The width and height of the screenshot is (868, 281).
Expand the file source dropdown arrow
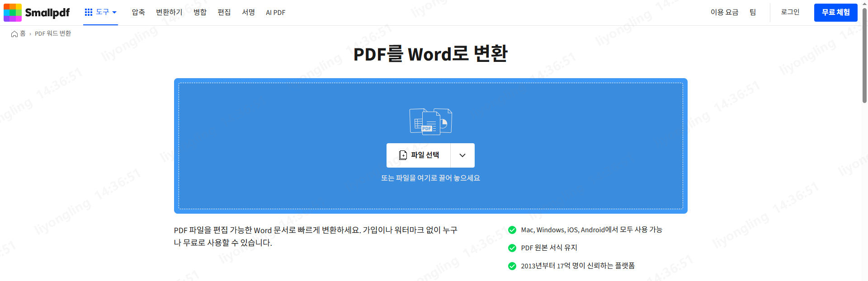pos(462,155)
